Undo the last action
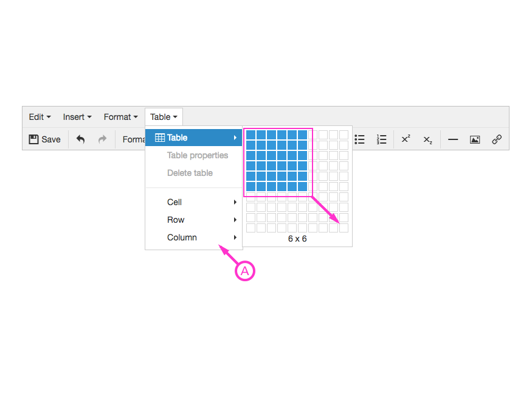The width and height of the screenshot is (532, 420). point(80,139)
